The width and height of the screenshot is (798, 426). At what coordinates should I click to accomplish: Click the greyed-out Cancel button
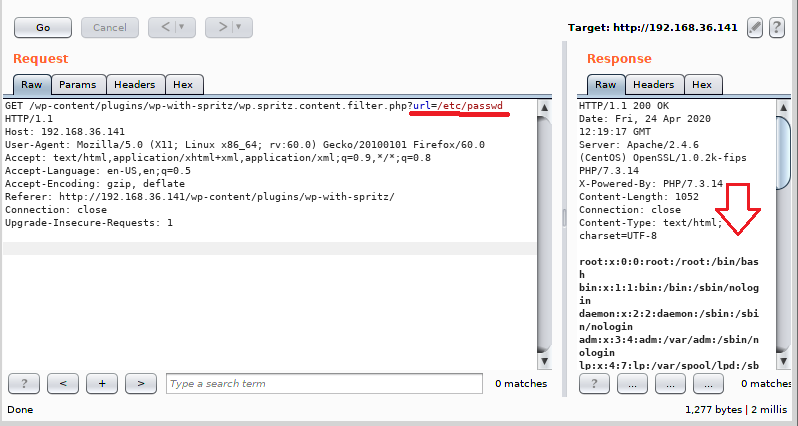(x=110, y=27)
